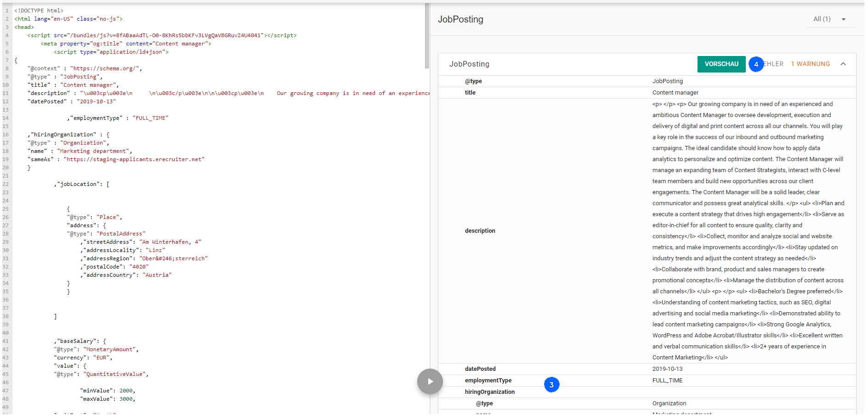Click the "currency": "EUR" code line
Viewport: 868px width, 420px height.
coord(83,358)
